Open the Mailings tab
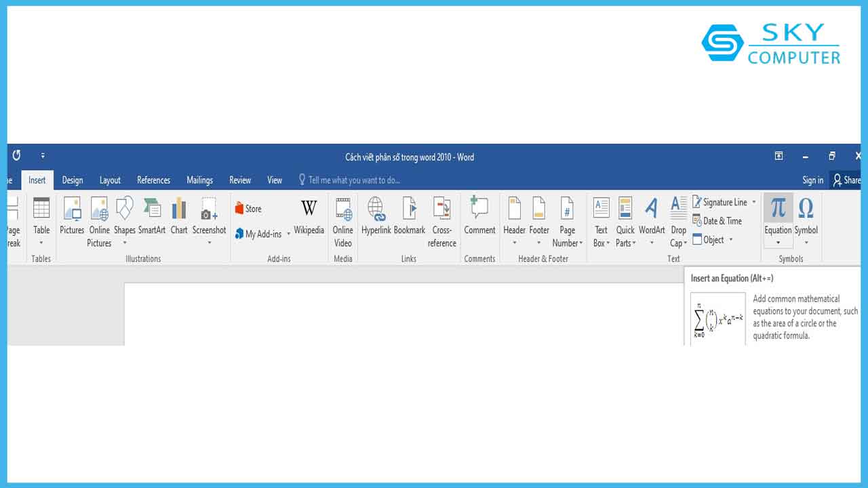 [x=200, y=180]
